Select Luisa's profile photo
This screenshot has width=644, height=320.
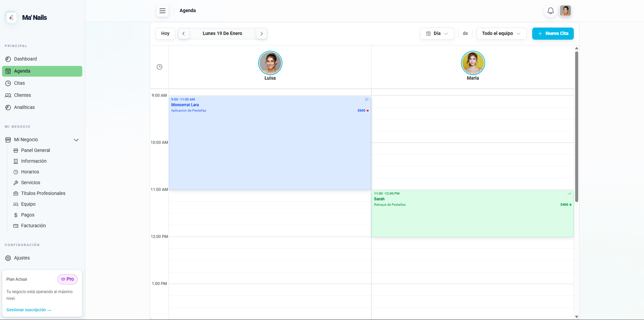(270, 63)
